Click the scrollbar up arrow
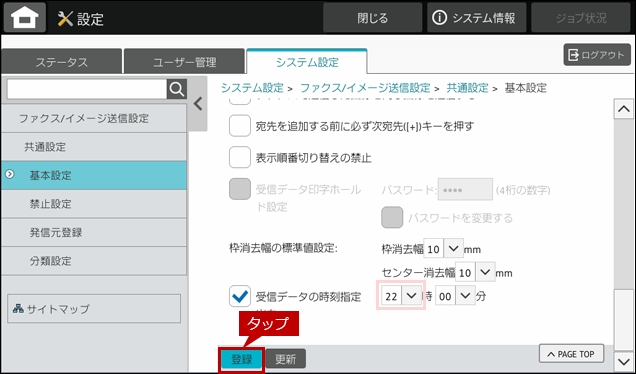This screenshot has width=636, height=374. [x=623, y=109]
